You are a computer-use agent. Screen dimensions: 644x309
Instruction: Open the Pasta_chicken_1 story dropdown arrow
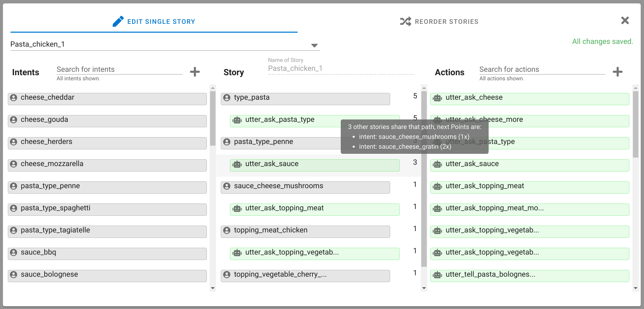click(x=314, y=45)
